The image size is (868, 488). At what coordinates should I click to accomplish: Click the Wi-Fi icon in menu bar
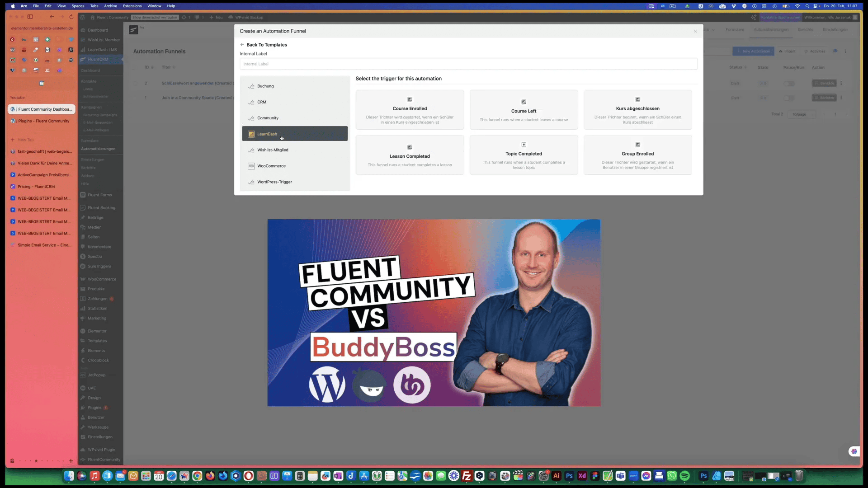click(x=797, y=6)
